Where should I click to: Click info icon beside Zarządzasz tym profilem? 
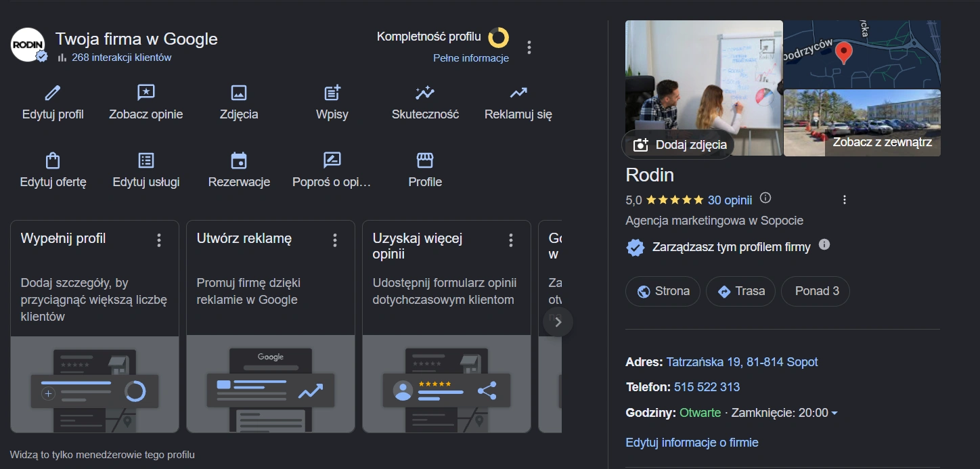pos(824,244)
